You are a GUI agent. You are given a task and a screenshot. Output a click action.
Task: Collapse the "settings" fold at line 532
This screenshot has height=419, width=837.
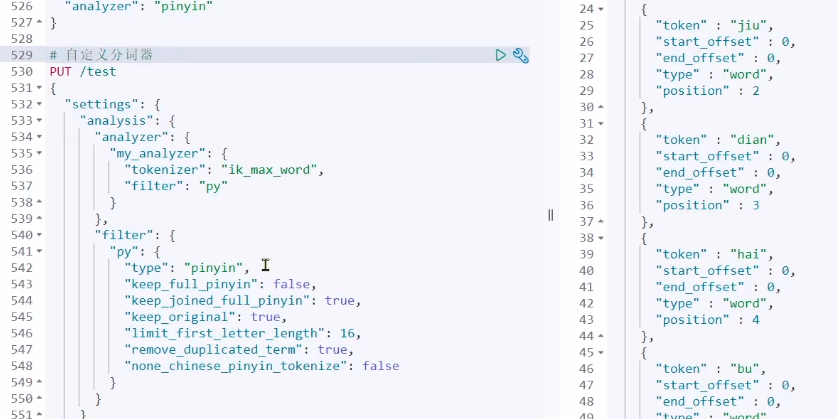click(40, 104)
